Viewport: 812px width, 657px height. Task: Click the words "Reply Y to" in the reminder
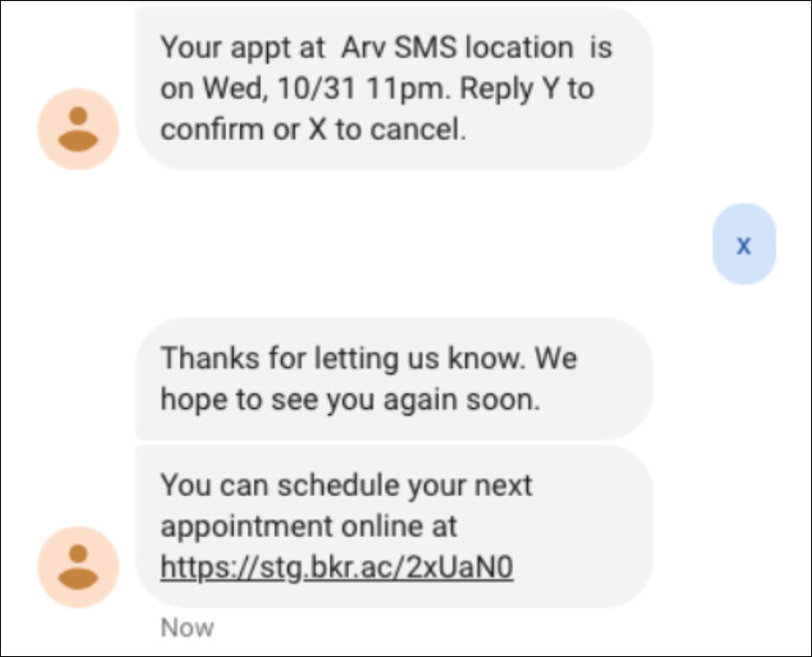pyautogui.click(x=527, y=89)
